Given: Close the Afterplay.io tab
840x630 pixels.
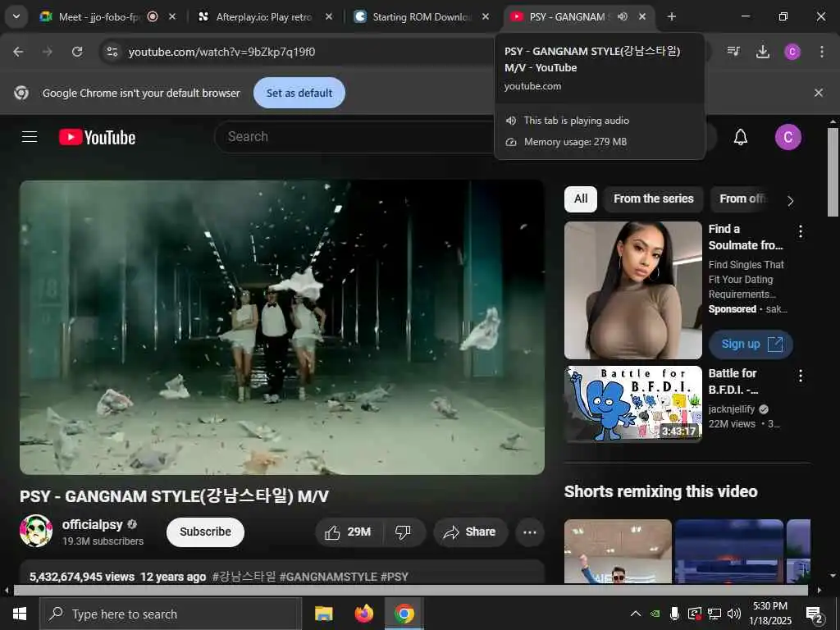Looking at the screenshot, I should 329,16.
